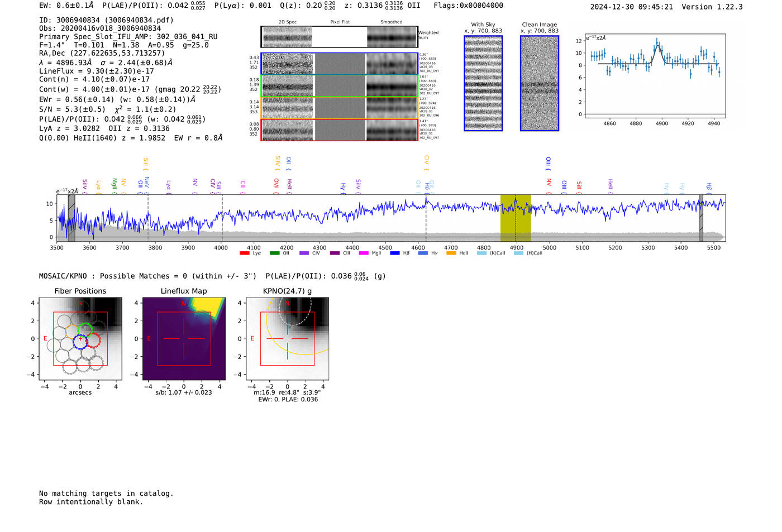Click the yellow highlighted band near 4900 Å
782x532 pixels.
(516, 218)
